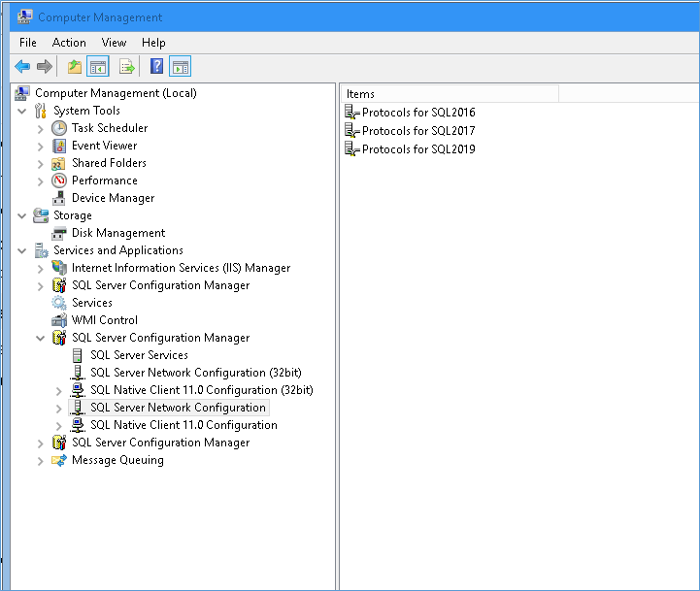
Task: Click the IIS Manager icon
Action: [x=59, y=268]
